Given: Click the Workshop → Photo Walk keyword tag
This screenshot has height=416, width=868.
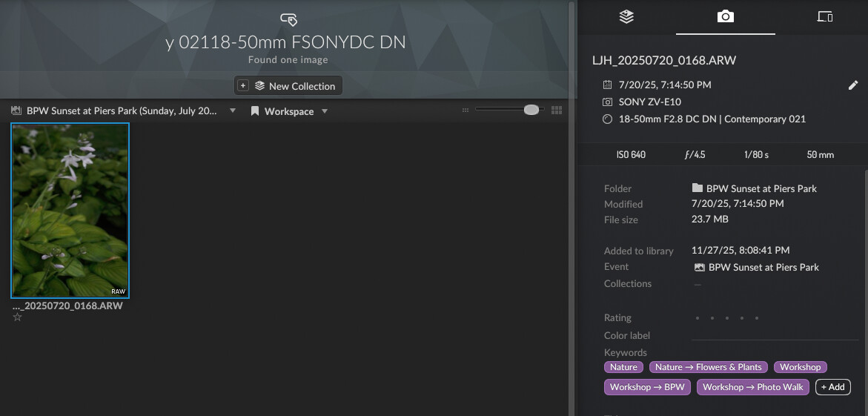Looking at the screenshot, I should (752, 387).
